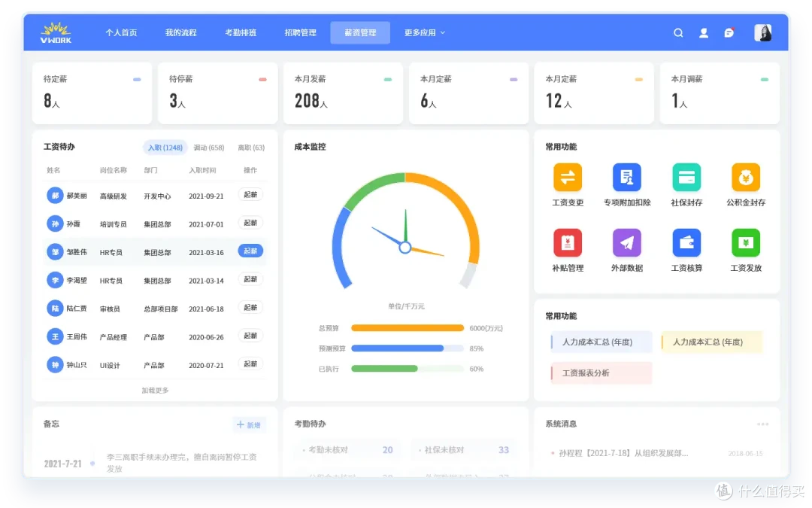Go to 我的流程 menu
This screenshot has height=508, width=812.
tap(180, 32)
